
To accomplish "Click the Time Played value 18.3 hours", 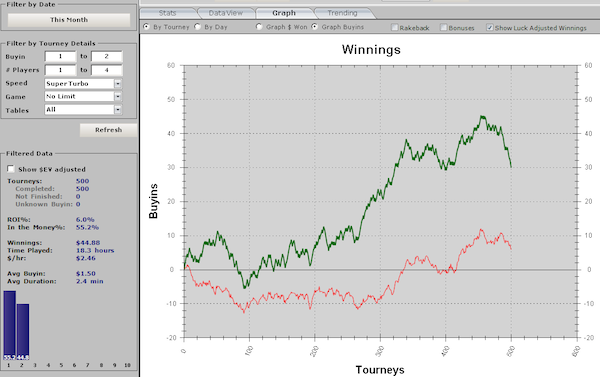I will click(x=95, y=250).
